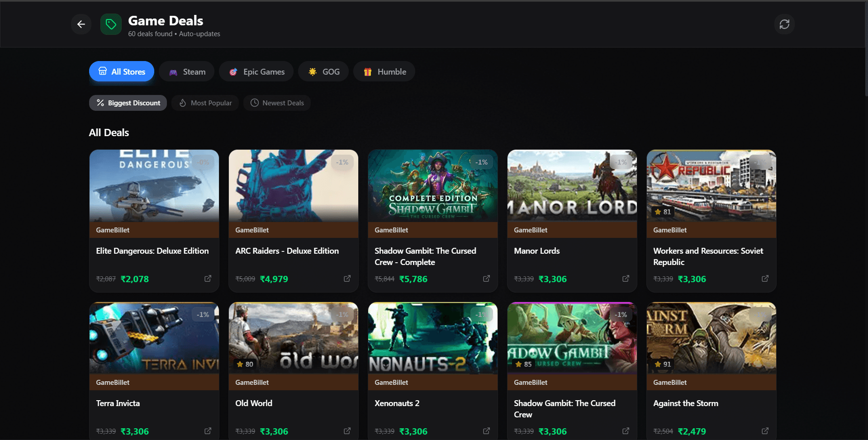The image size is (868, 440).
Task: Filter deals by Epic Games store
Action: pos(256,71)
